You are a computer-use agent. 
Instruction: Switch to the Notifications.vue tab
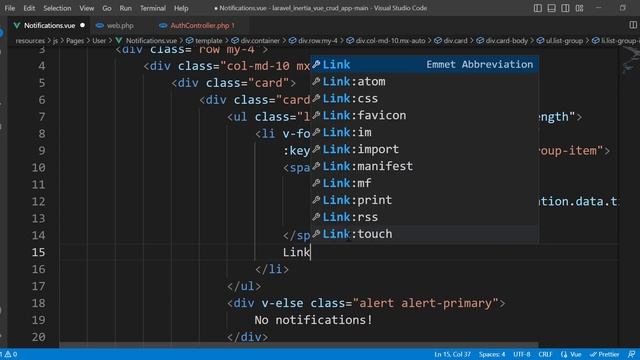pos(49,25)
